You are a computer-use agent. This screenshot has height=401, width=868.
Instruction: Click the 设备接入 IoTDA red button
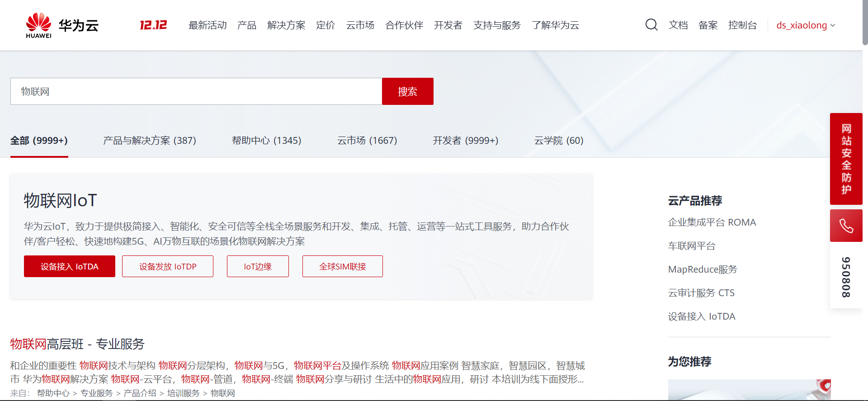click(70, 266)
